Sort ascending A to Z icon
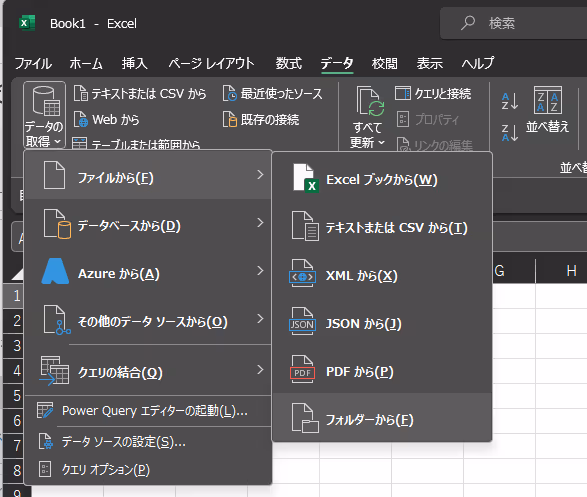Image resolution: width=587 pixels, height=497 pixels. pyautogui.click(x=510, y=101)
